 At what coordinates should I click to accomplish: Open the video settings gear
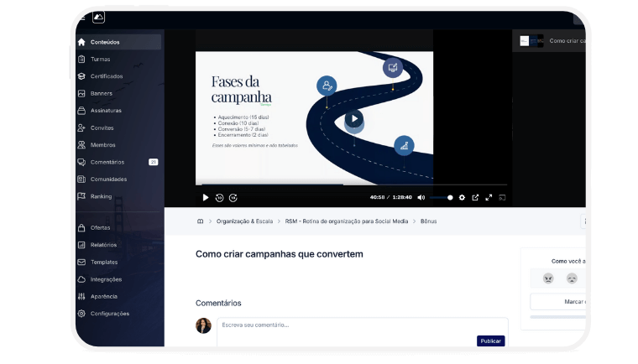point(462,198)
